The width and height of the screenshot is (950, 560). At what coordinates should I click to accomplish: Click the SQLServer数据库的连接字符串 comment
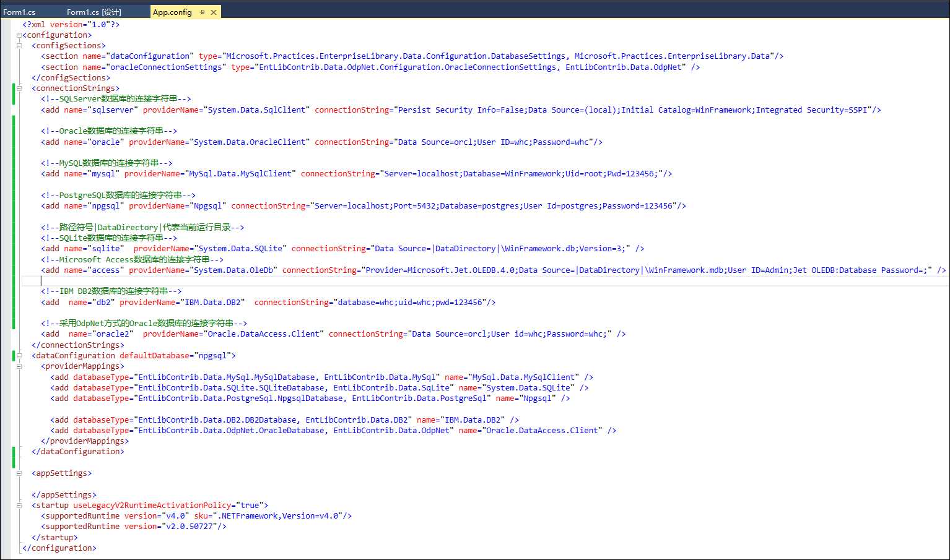coord(116,99)
